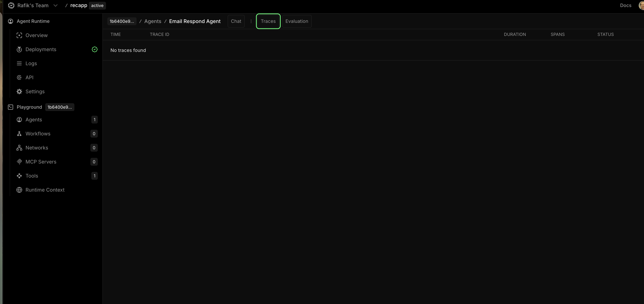644x304 pixels.
Task: Open the 1b6400e9 breadcrumb selector
Action: tap(122, 21)
